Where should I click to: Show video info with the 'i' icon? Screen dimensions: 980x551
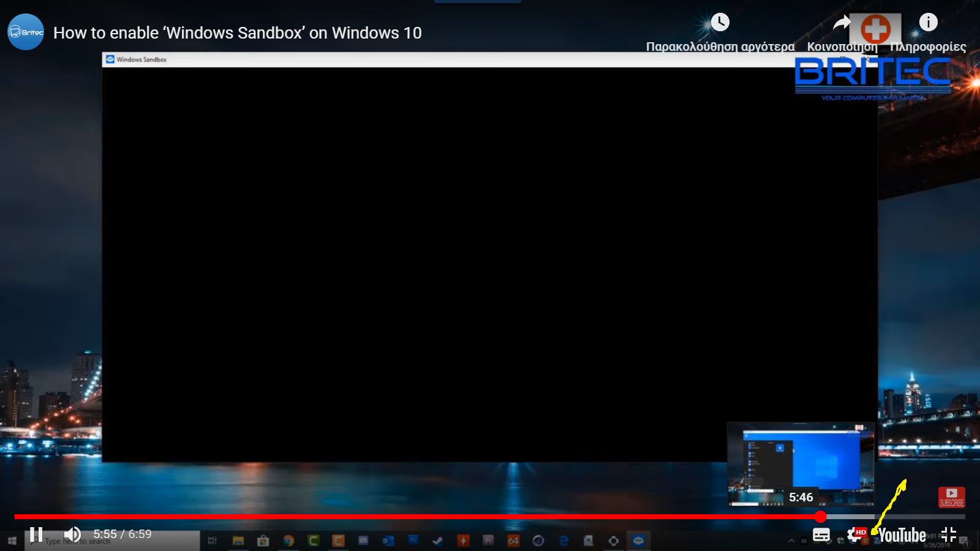point(929,22)
